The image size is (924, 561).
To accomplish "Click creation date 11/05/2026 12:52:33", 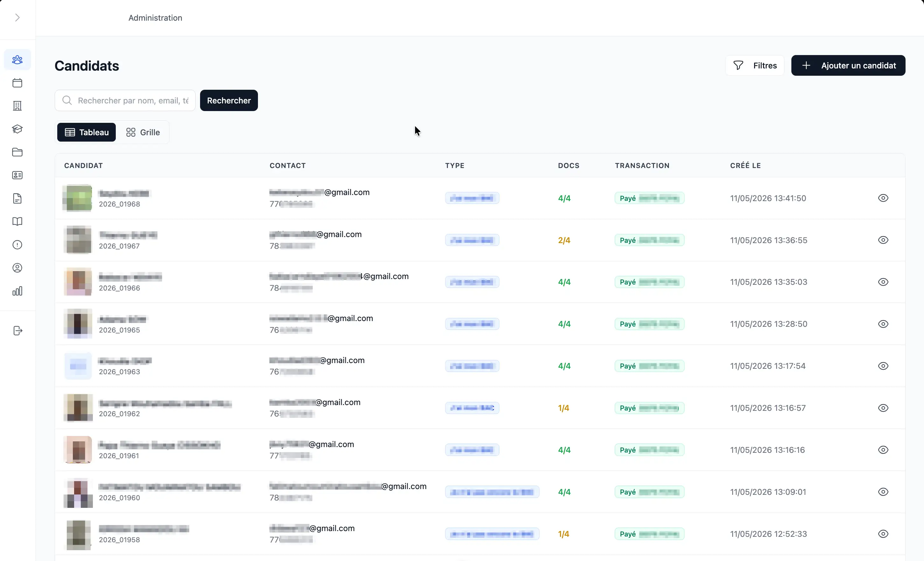I will tap(768, 534).
